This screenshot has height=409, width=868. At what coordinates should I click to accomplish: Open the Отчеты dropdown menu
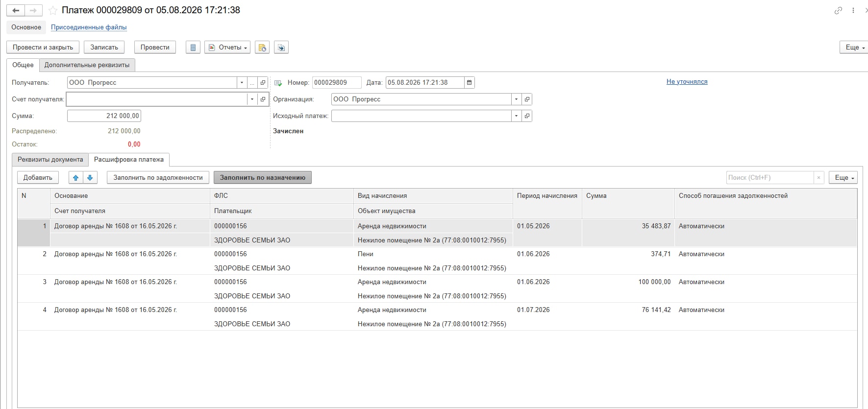pos(227,48)
